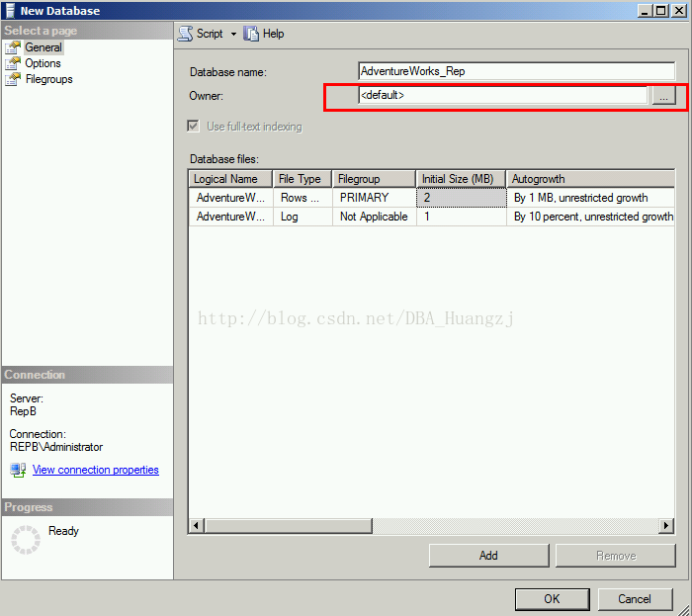Select the Options page

tap(43, 63)
